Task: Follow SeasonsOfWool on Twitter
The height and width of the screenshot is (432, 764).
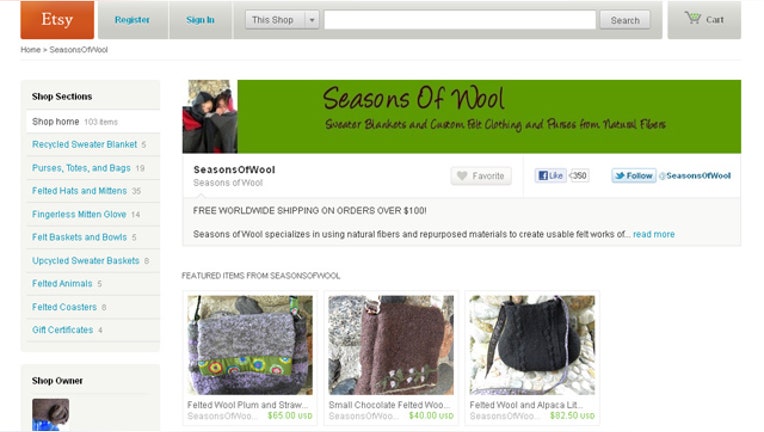Action: [634, 176]
